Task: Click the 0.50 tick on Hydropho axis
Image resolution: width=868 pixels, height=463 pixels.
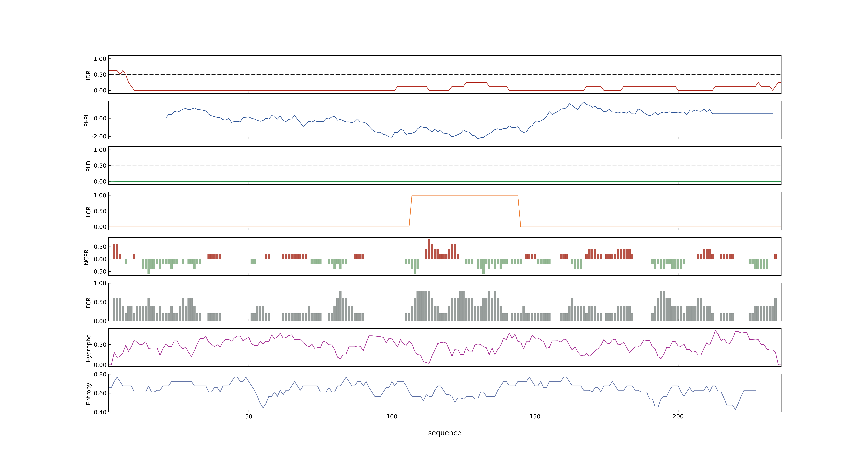Action: pyautogui.click(x=100, y=345)
